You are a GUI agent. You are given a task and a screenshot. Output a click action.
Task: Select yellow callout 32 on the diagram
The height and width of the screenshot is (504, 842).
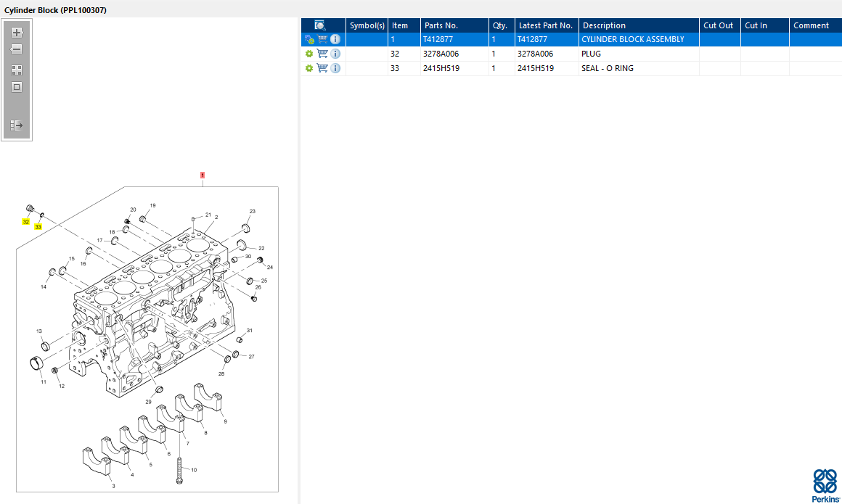click(26, 222)
